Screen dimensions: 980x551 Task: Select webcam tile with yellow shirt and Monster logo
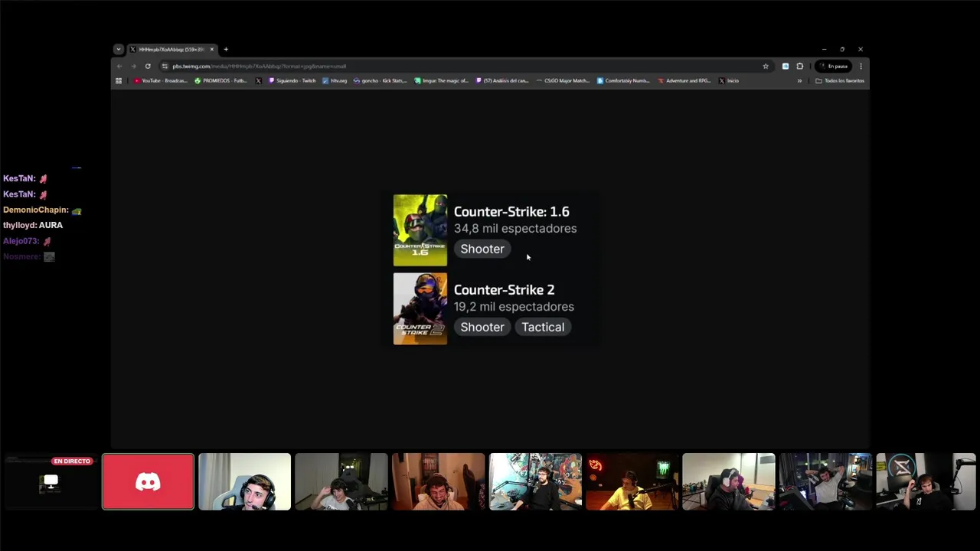pos(632,481)
